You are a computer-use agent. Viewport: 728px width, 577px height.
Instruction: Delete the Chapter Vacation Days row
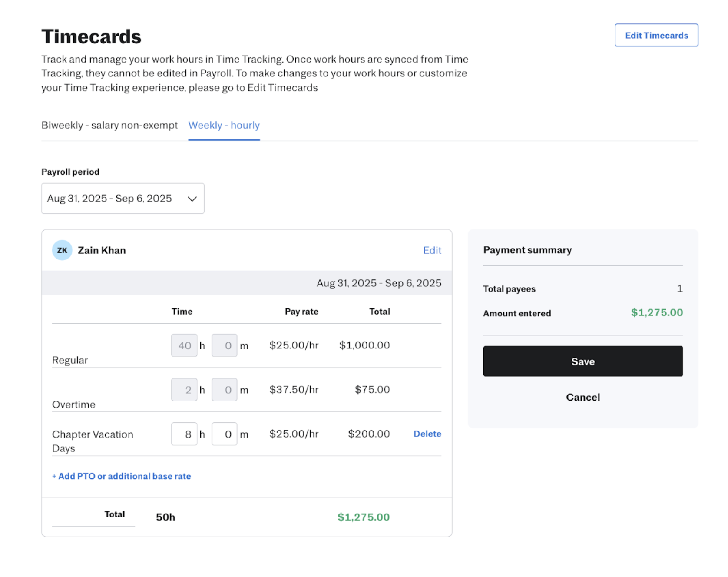pyautogui.click(x=427, y=434)
